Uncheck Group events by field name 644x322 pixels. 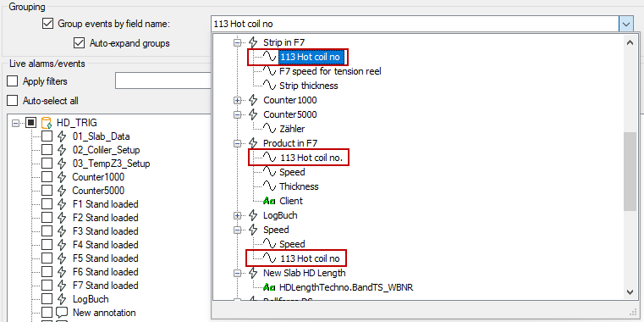tap(47, 24)
